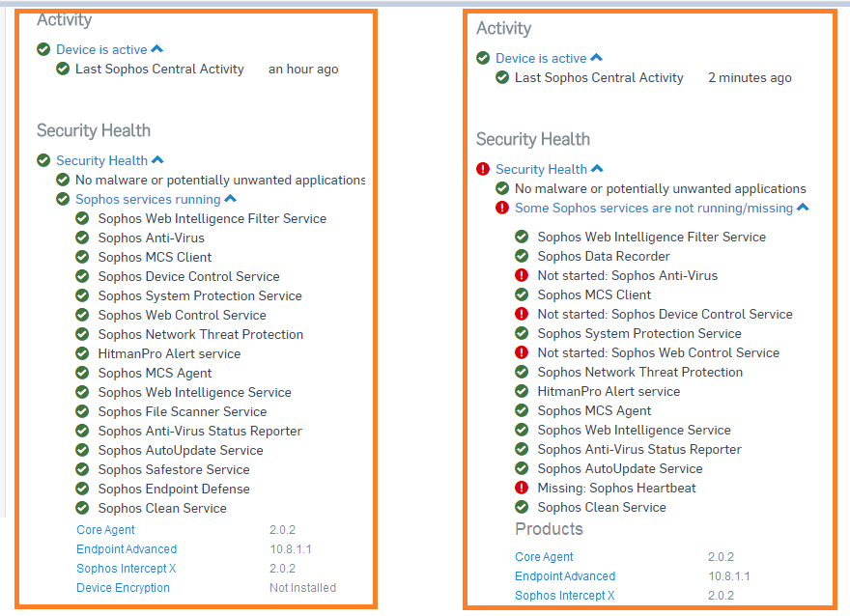Collapse the Sophos services running chevron
The image size is (850, 616).
coord(231,198)
